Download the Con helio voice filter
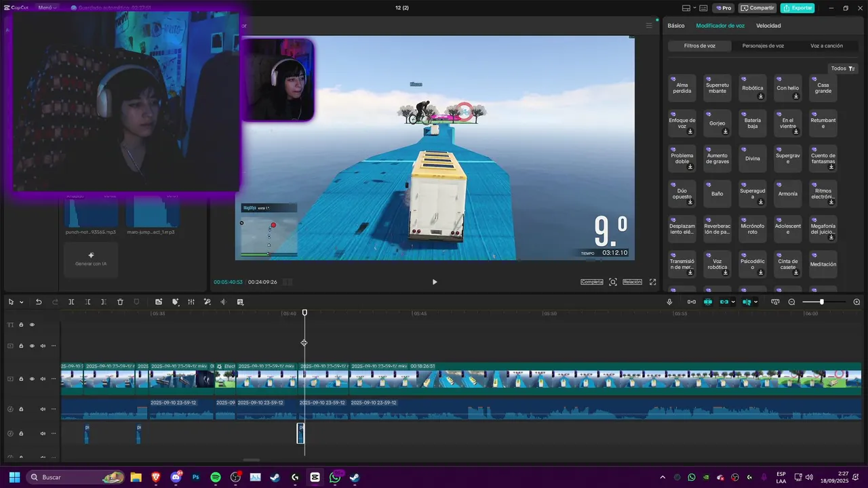Image resolution: width=868 pixels, height=488 pixels. pyautogui.click(x=796, y=96)
